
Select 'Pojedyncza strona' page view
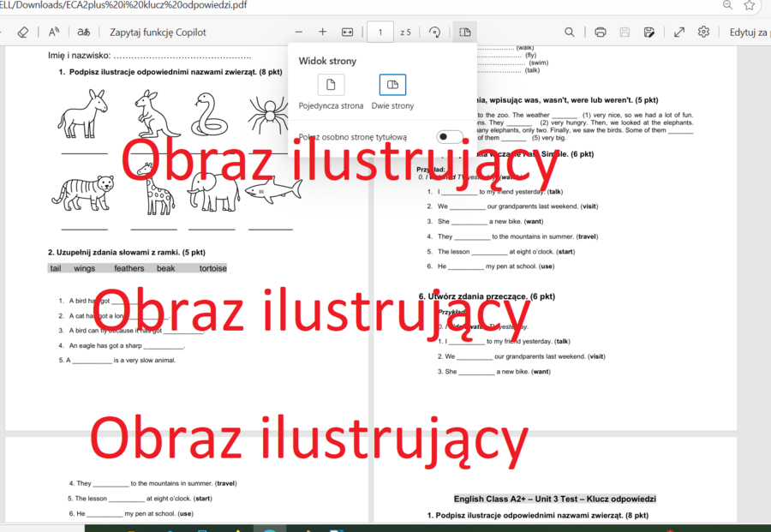click(x=332, y=85)
